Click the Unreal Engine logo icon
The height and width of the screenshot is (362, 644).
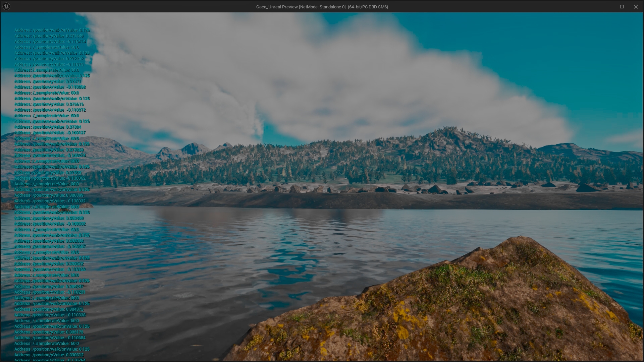(x=6, y=6)
